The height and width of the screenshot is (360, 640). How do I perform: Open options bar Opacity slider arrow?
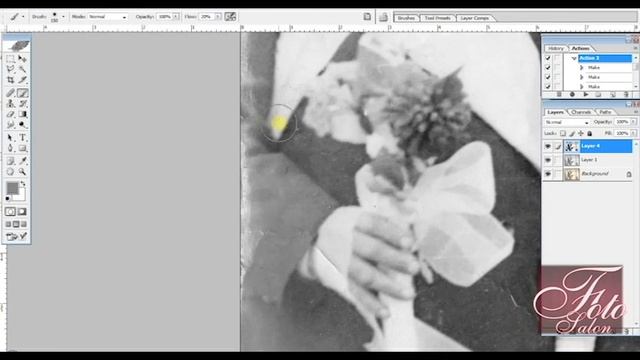(x=176, y=17)
